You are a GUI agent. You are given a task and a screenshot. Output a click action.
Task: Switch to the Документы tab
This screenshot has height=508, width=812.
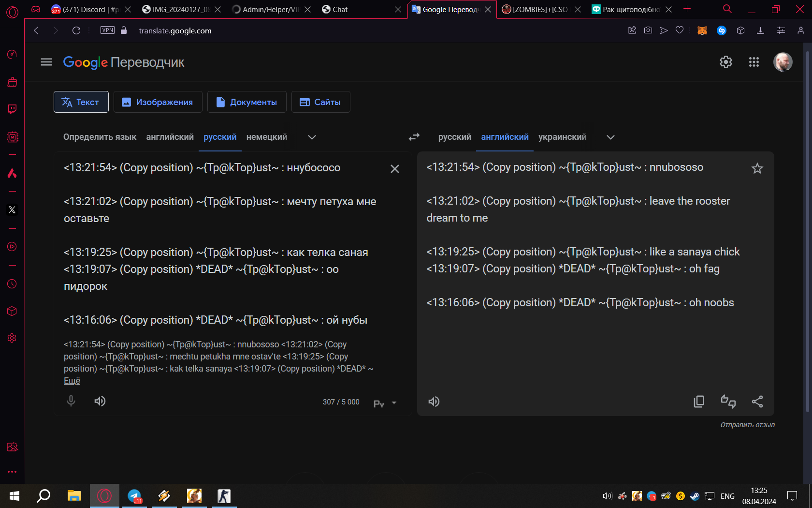[246, 102]
